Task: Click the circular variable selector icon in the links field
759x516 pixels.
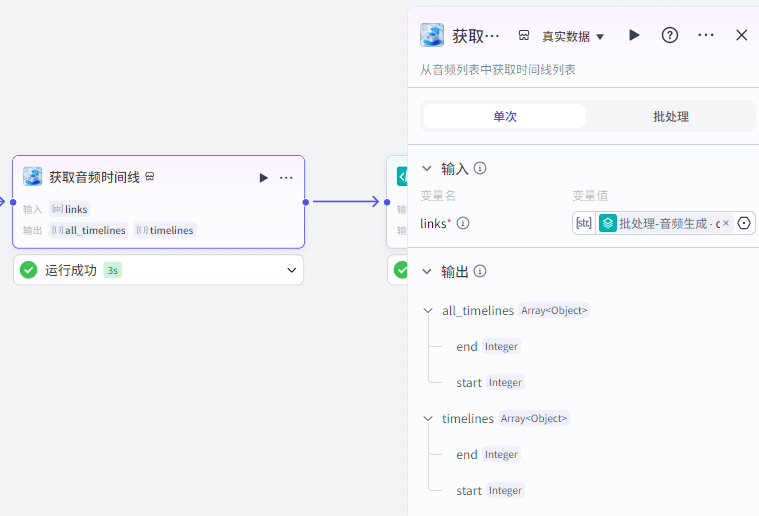Action: [x=744, y=223]
